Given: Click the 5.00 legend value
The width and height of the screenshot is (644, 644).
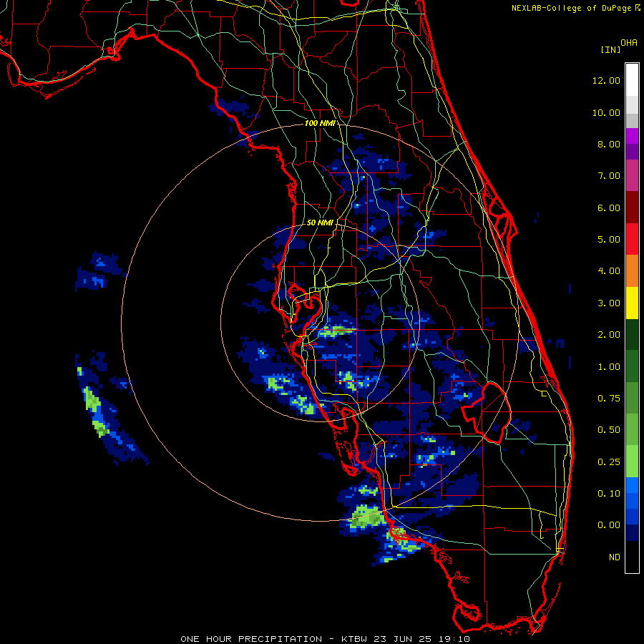Looking at the screenshot, I should click(609, 240).
